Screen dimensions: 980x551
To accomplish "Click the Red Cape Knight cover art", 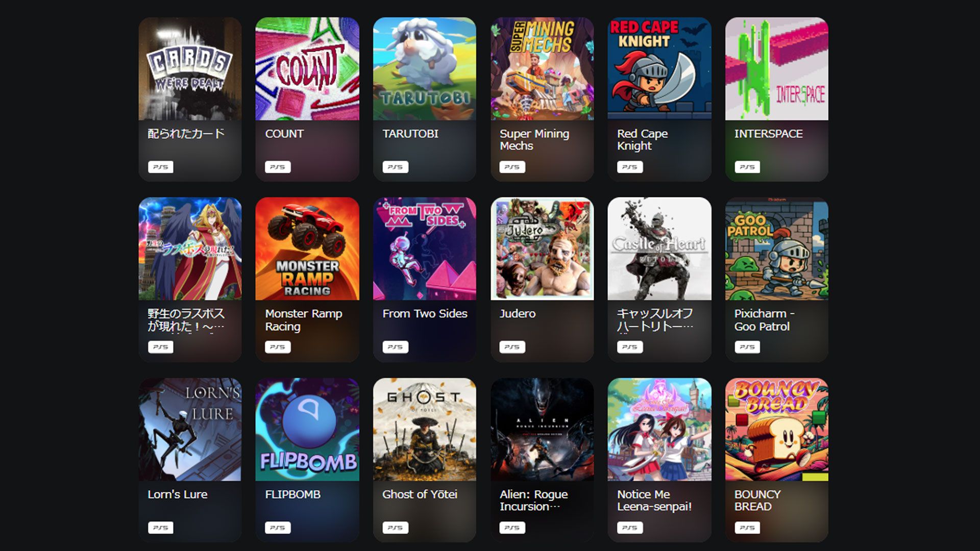I will coord(659,69).
